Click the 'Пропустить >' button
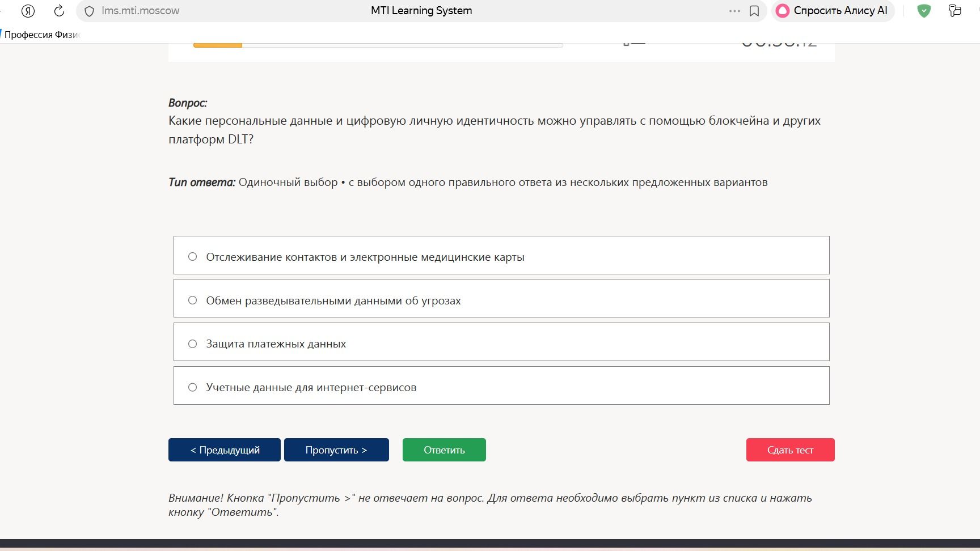 [336, 450]
